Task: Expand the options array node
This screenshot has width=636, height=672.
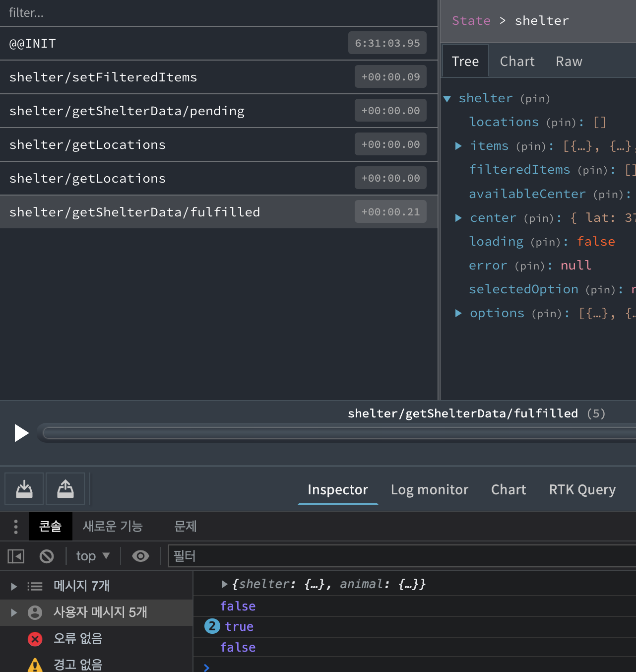Action: [458, 313]
